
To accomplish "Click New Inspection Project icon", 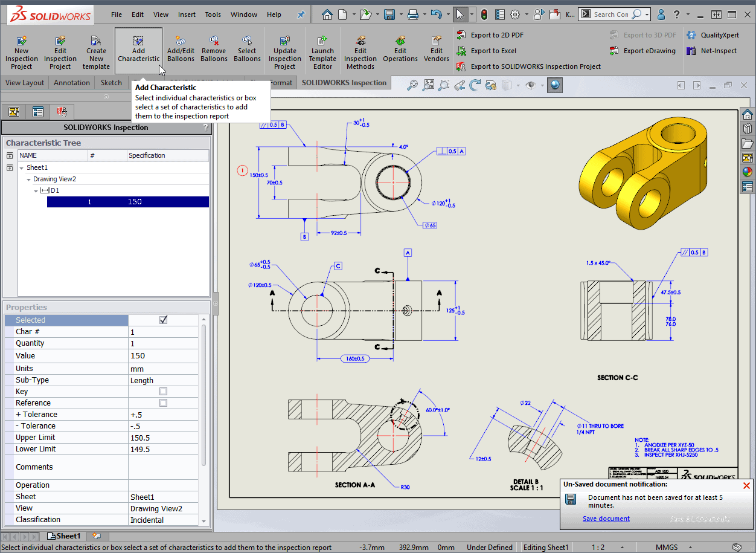I will click(x=22, y=52).
